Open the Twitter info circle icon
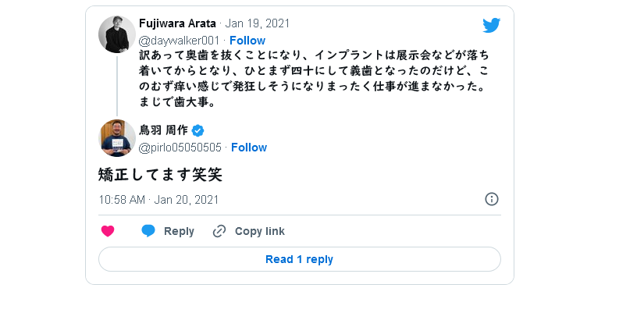 492,199
